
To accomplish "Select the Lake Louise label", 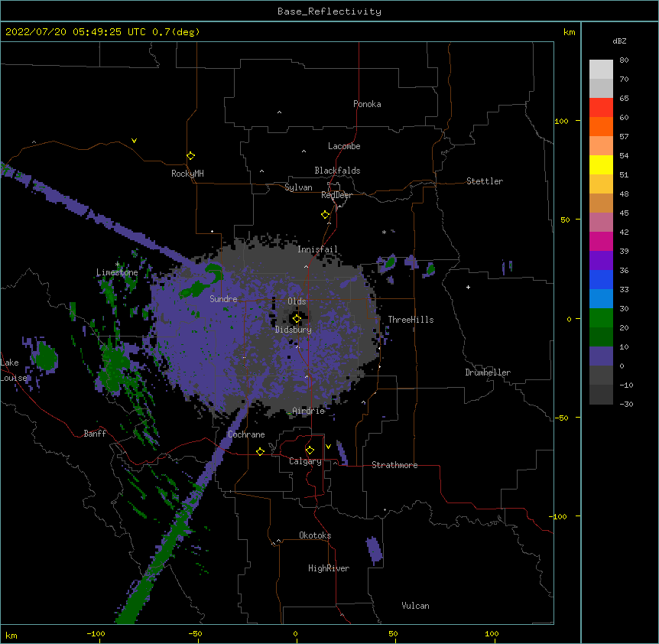I will click(12, 370).
